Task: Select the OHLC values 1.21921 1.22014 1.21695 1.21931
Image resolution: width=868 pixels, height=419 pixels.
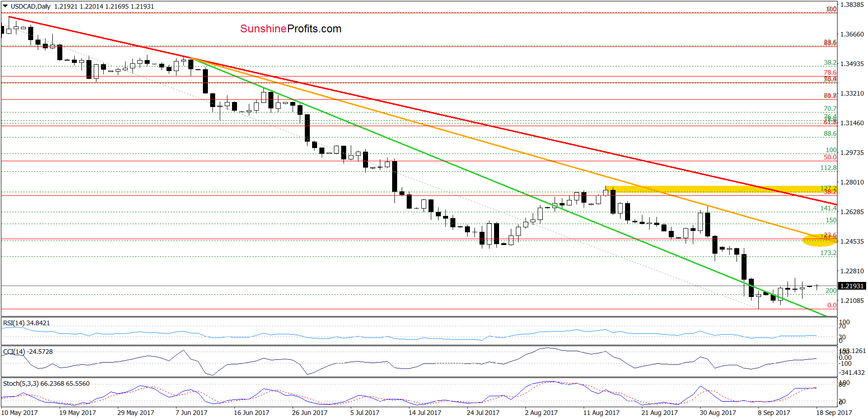Action: click(104, 6)
